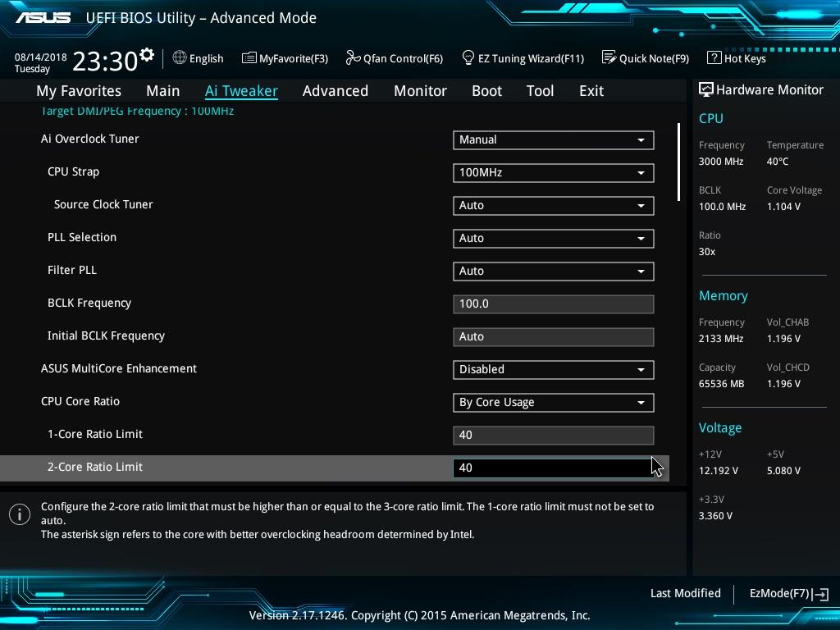Switch to the Boot tab

(486, 91)
